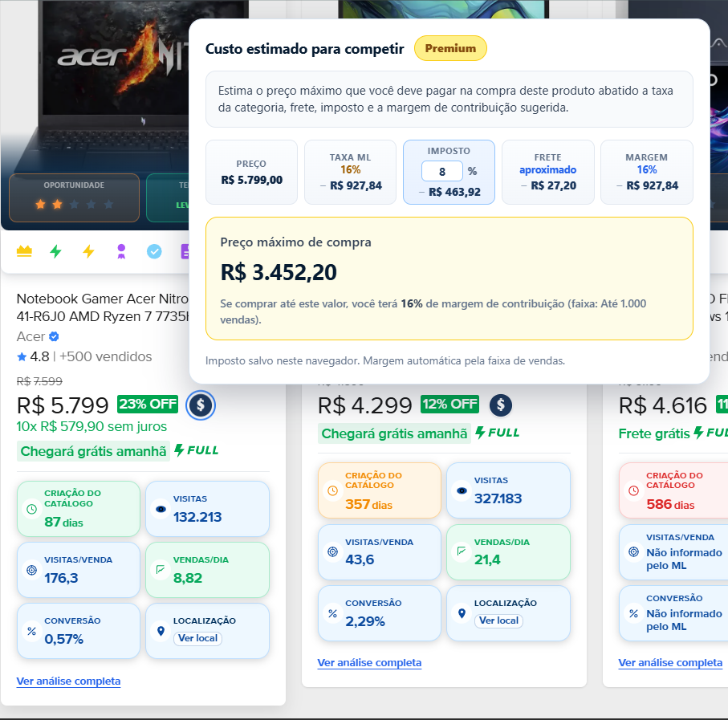Click the dollar icon next to R$ 5.799

201,405
